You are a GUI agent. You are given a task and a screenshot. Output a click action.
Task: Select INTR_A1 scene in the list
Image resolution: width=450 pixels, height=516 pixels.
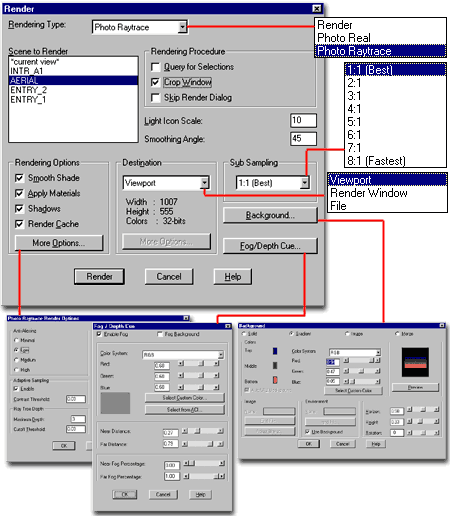click(x=73, y=71)
